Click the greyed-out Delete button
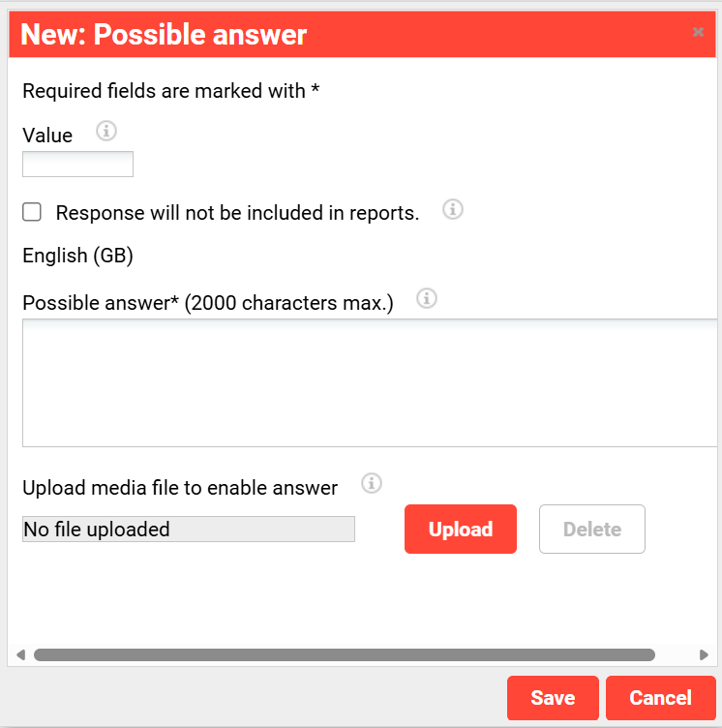 pos(592,530)
